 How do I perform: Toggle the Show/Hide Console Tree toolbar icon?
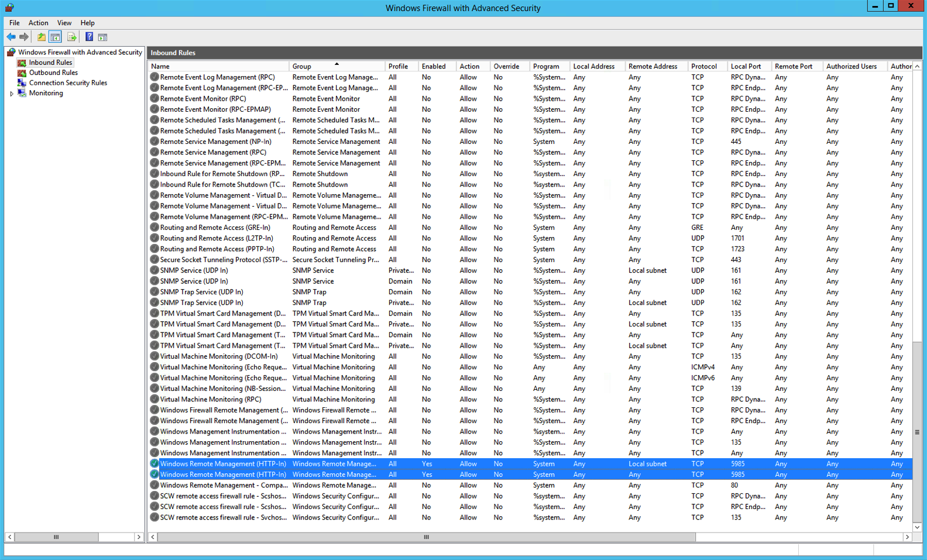pyautogui.click(x=55, y=37)
